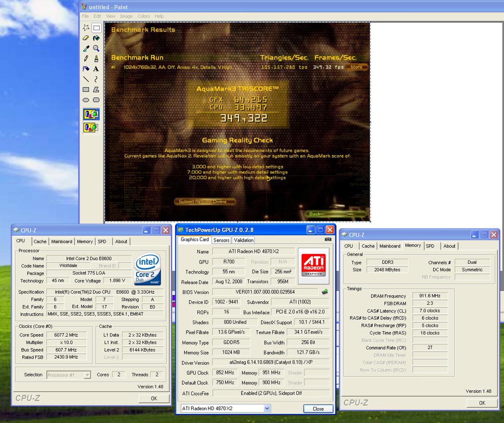Image resolution: width=504 pixels, height=423 pixels.
Task: Click the GPU-Z title bar icon
Action: [180, 230]
